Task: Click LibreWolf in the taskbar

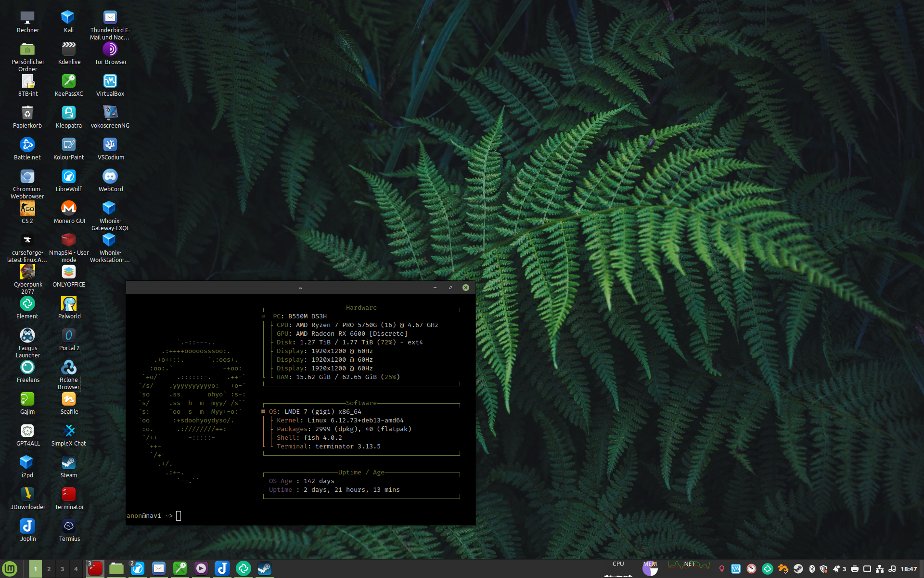Action: (138, 569)
